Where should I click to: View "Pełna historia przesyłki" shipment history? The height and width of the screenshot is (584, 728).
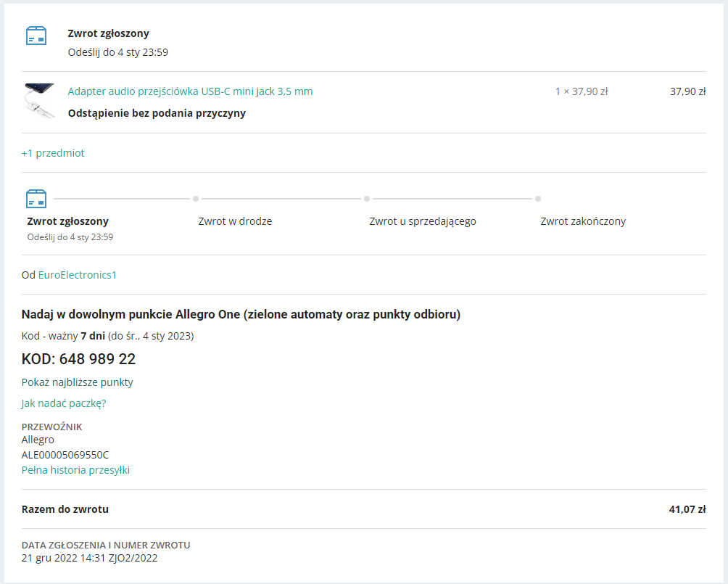[75, 470]
